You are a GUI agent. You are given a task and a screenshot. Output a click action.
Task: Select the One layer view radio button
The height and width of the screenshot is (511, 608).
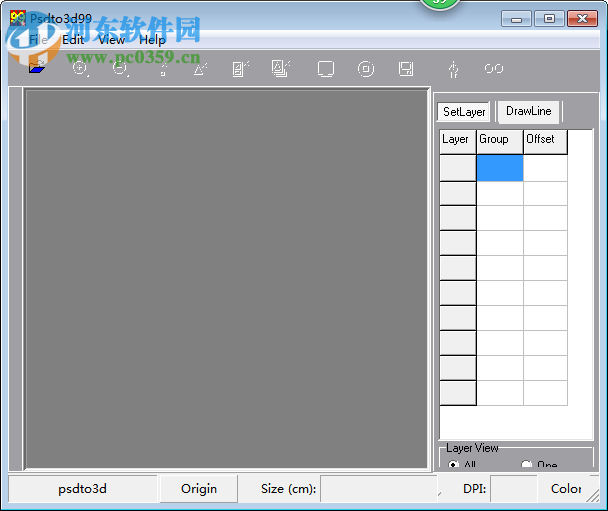tap(526, 464)
